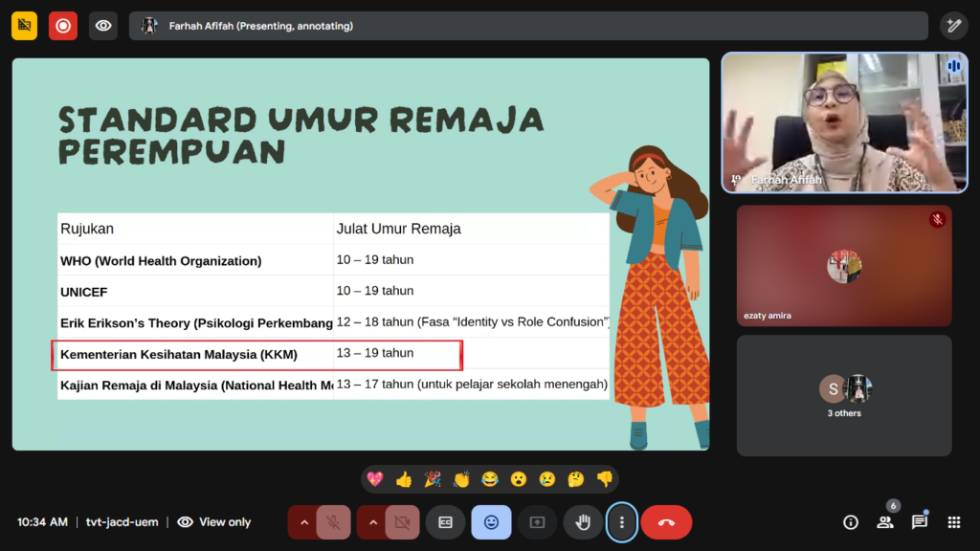This screenshot has width=980, height=551.
Task: Open the 3 others participant tile
Action: (844, 395)
